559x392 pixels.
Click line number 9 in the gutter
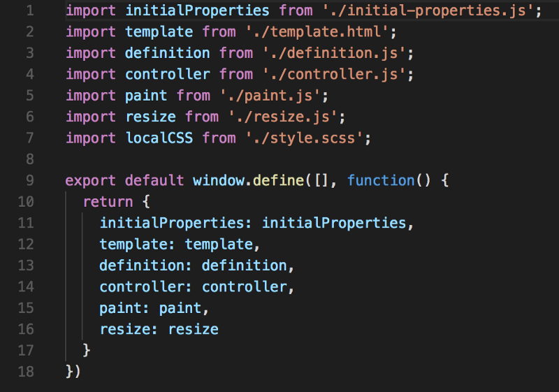[30, 181]
